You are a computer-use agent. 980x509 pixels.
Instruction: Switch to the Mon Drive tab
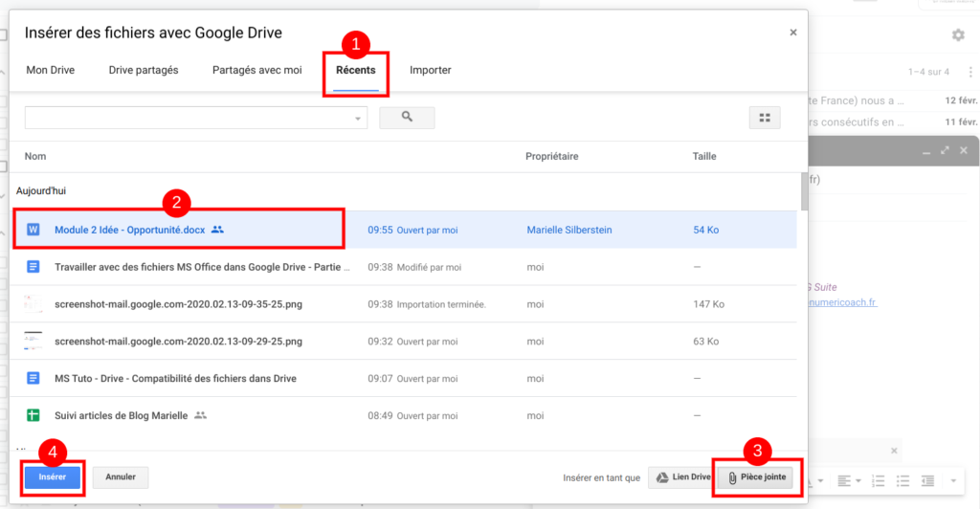(x=51, y=70)
